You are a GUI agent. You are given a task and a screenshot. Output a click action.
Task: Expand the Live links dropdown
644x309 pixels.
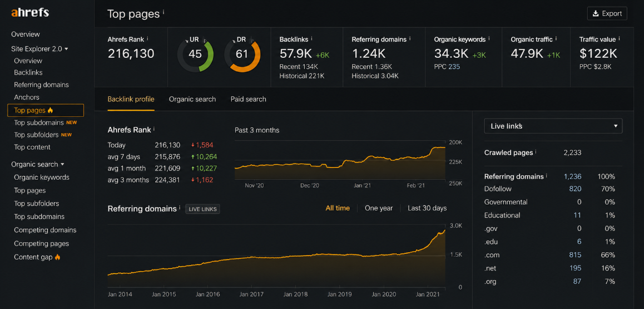553,126
